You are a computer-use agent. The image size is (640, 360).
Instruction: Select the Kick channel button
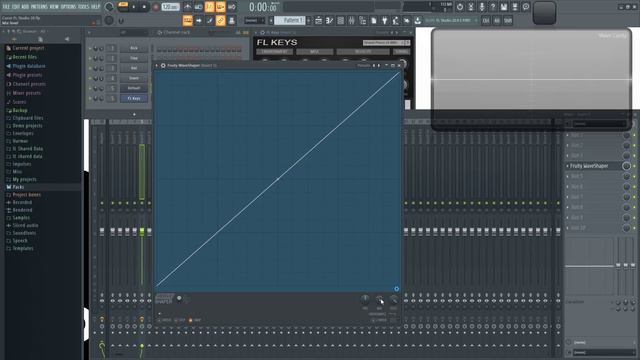click(134, 48)
